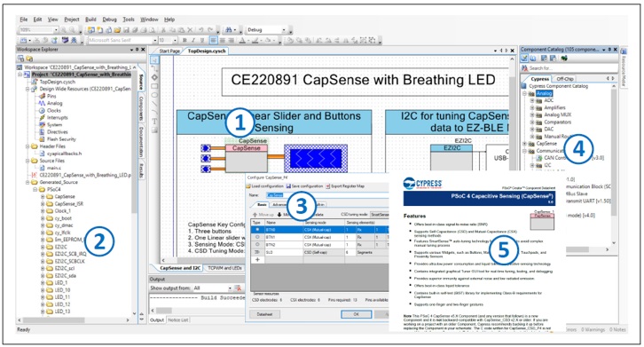Open the Notice List tab

pos(178,319)
